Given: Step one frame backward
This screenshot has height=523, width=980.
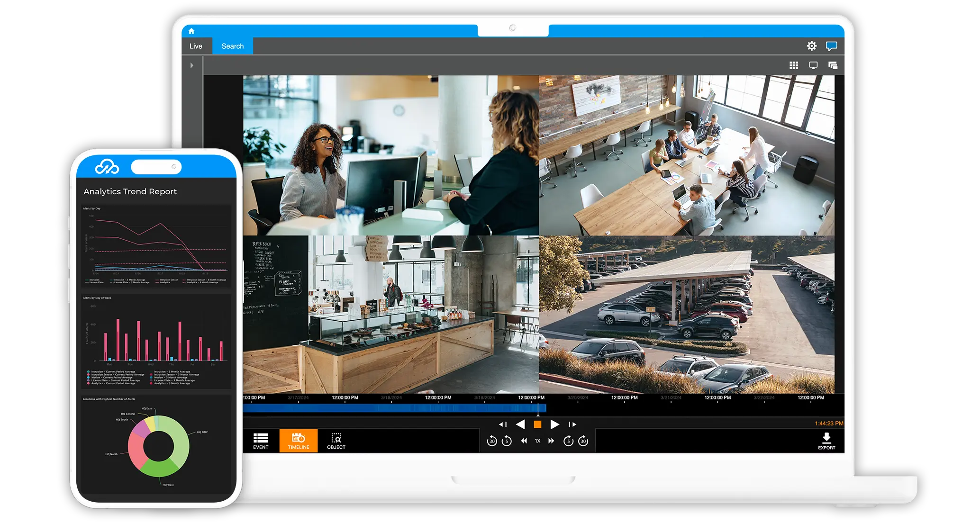Looking at the screenshot, I should (503, 424).
